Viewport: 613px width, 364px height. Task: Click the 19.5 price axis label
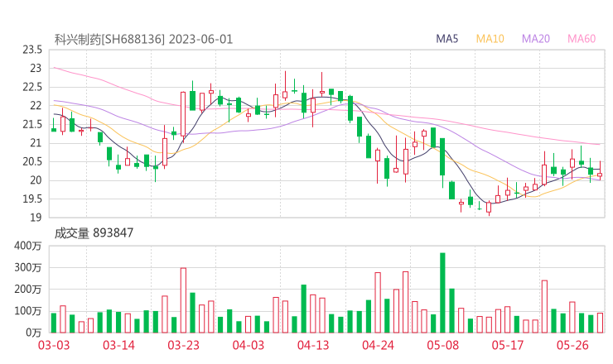point(32,199)
